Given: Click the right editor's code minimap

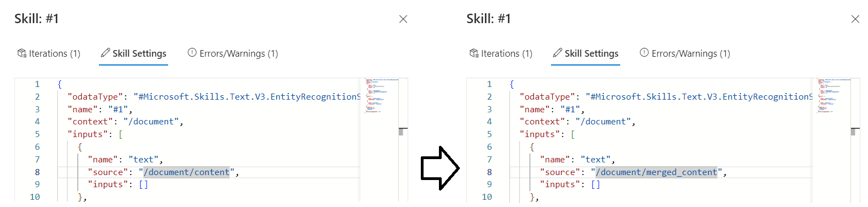Looking at the screenshot, I should [831, 96].
